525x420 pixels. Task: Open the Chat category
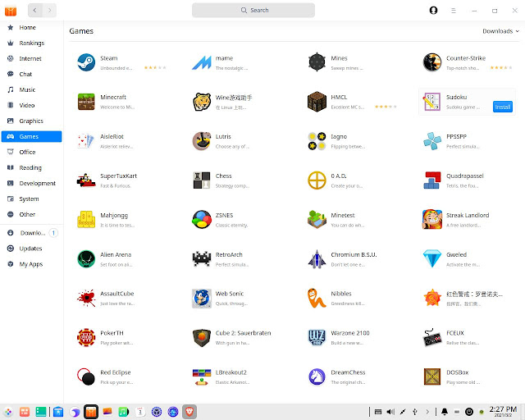(x=31, y=74)
